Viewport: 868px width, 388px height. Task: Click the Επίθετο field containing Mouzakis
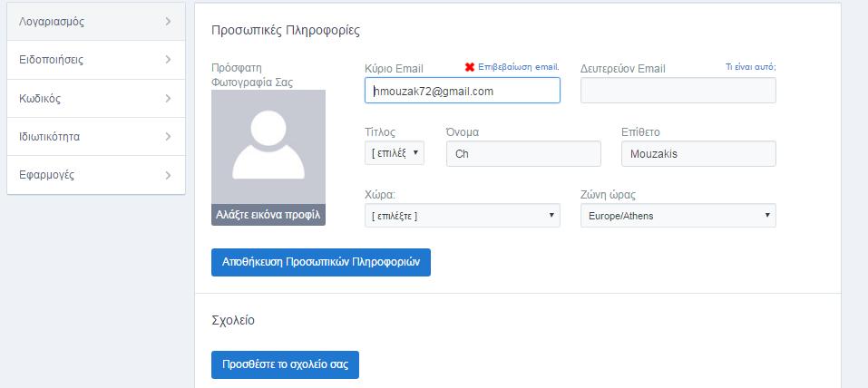[698, 154]
